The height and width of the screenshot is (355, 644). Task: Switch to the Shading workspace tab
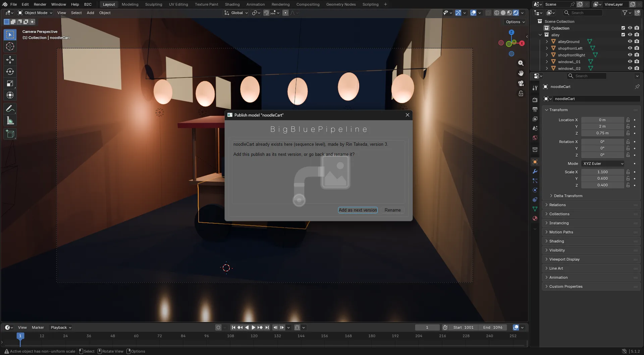(232, 4)
